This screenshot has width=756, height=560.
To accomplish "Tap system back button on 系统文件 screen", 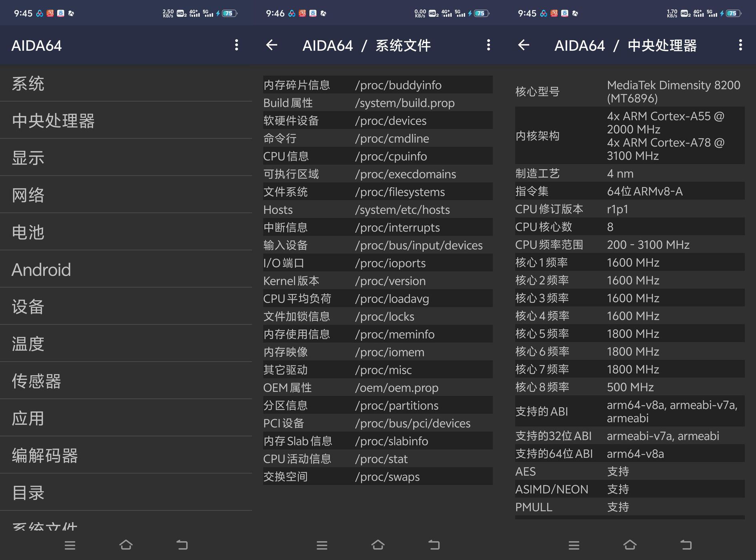I will (x=434, y=545).
